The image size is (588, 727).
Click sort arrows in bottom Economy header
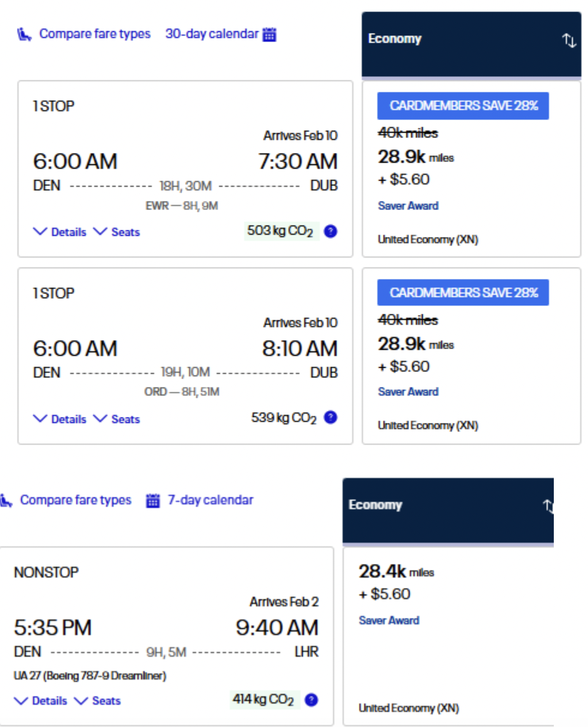pos(548,506)
